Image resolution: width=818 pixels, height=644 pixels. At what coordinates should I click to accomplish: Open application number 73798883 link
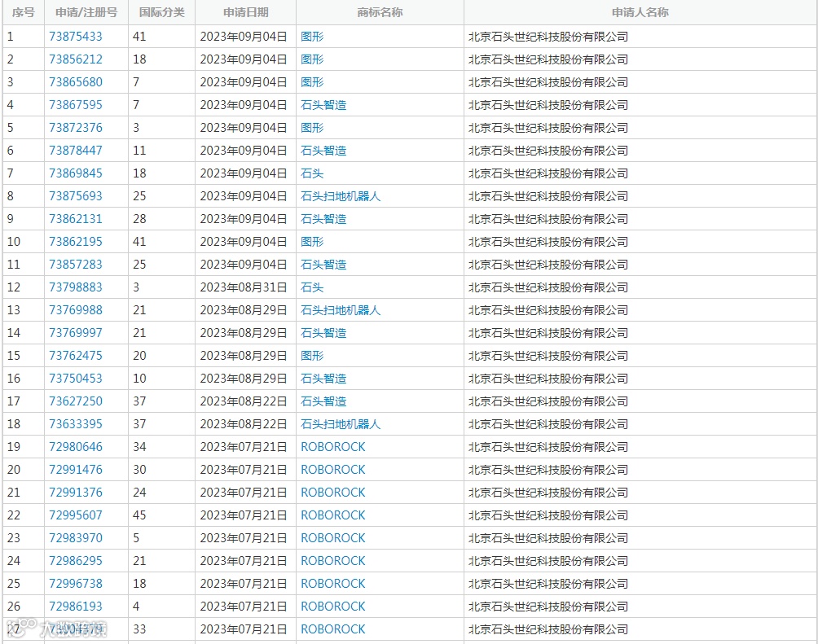pos(76,287)
